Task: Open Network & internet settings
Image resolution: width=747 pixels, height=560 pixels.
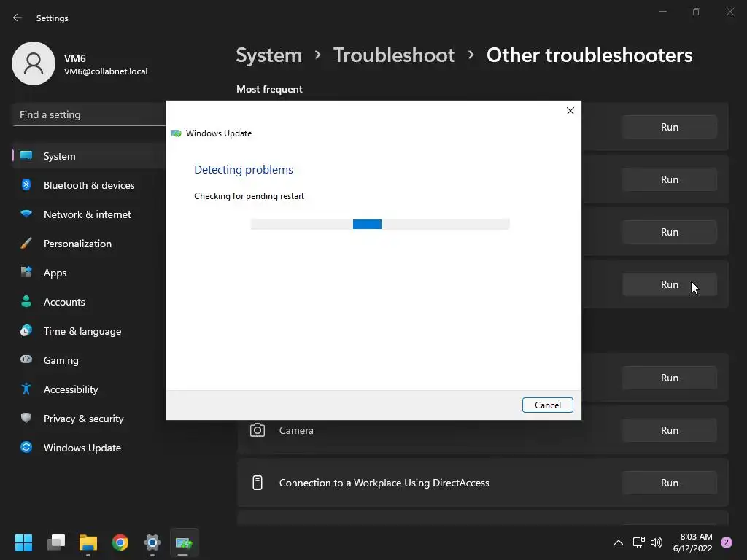Action: [89, 214]
